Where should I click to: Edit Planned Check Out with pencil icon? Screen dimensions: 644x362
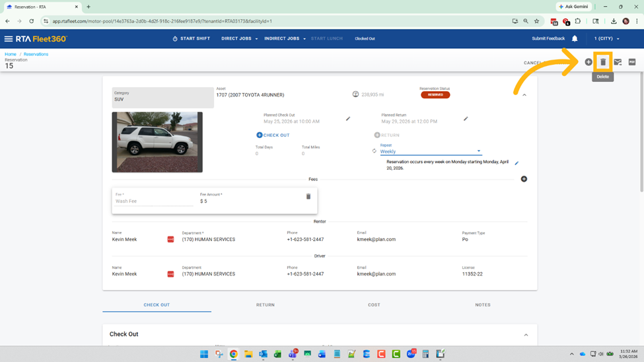[x=348, y=119]
